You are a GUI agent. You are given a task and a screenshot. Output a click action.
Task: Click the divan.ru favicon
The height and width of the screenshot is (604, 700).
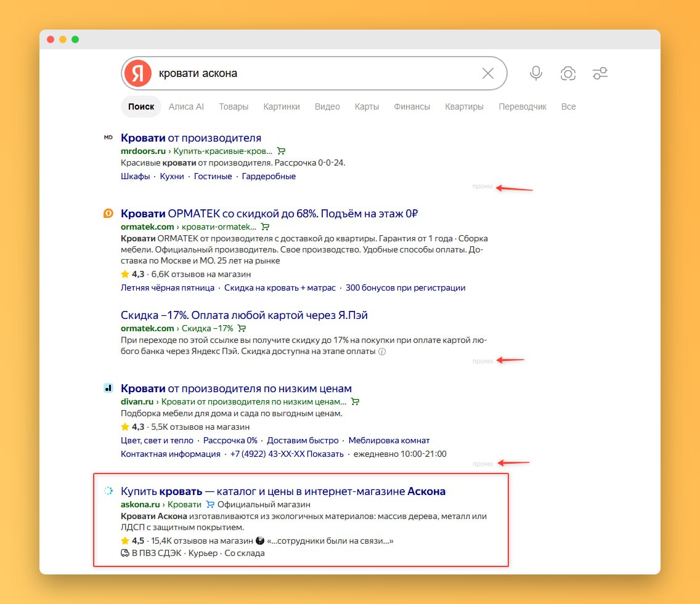[108, 388]
